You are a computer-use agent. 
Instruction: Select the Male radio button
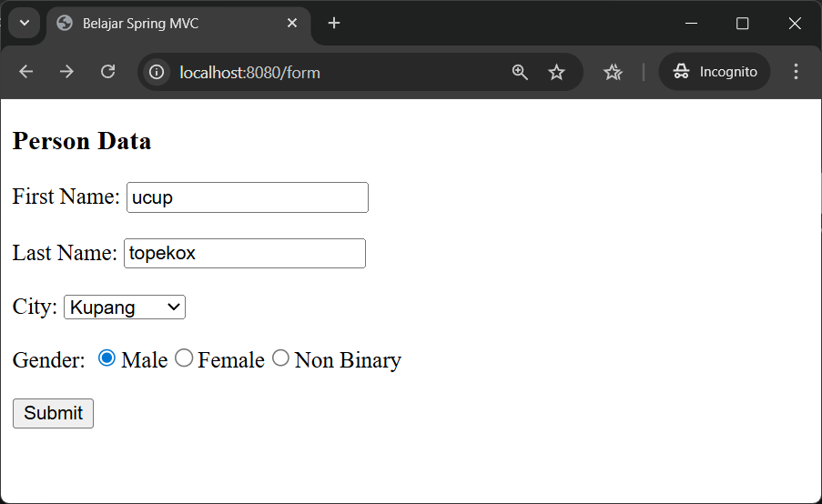(x=107, y=358)
